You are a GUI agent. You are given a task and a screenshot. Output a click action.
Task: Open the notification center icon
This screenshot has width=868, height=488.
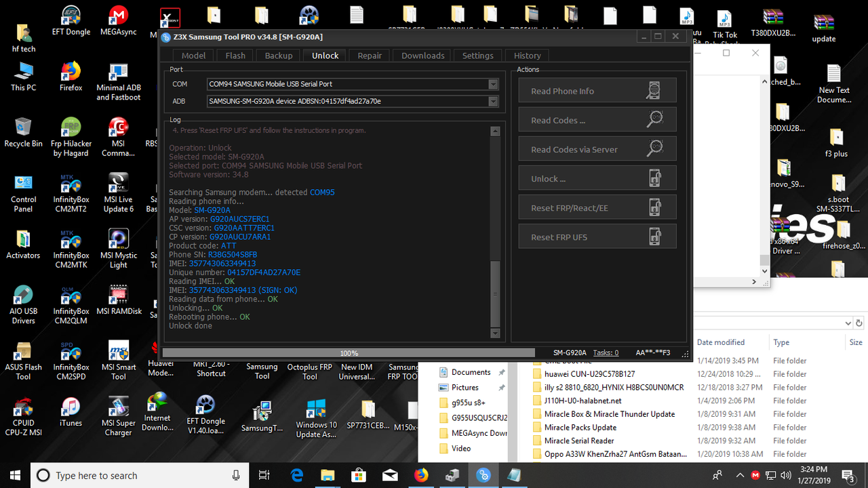pos(848,475)
